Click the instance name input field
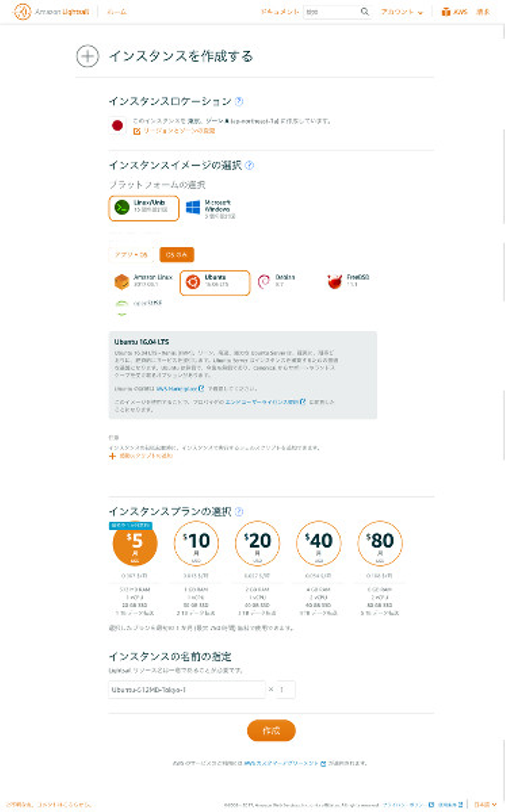 187,690
